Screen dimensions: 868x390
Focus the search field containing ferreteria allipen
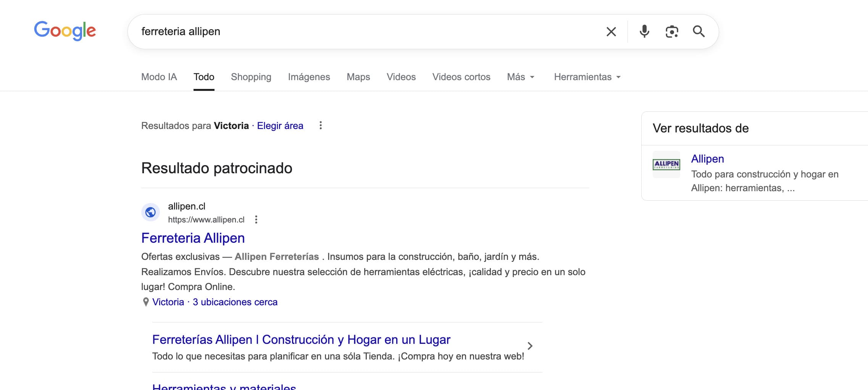pyautogui.click(x=366, y=31)
